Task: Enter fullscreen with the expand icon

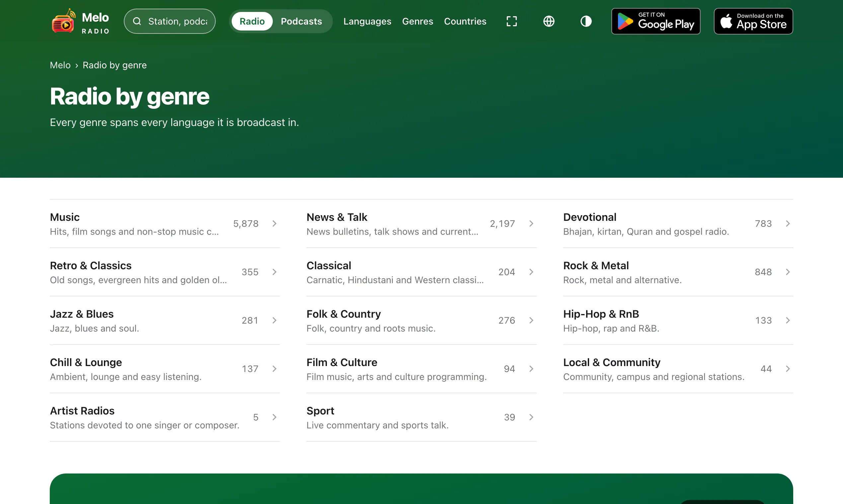Action: coord(511,22)
